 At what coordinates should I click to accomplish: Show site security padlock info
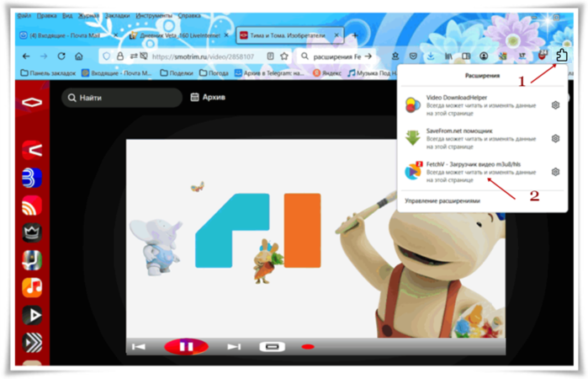coord(120,56)
